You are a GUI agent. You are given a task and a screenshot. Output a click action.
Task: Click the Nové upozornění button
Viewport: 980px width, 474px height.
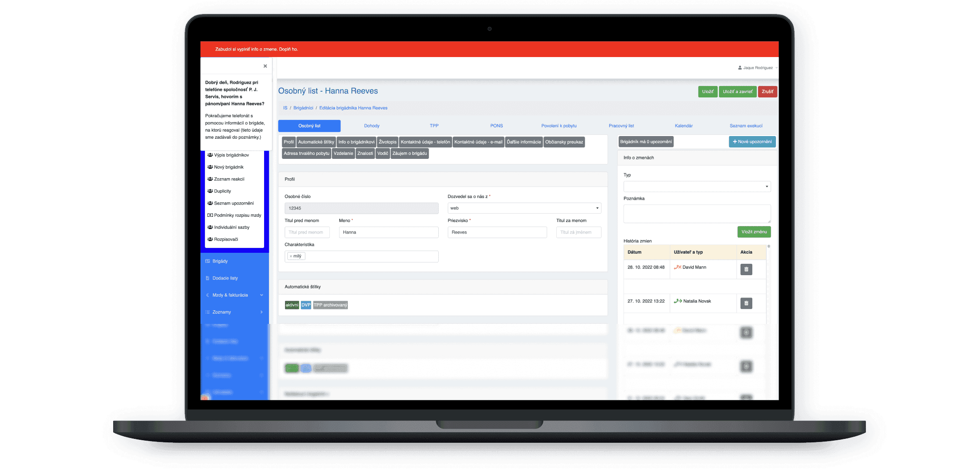(752, 142)
